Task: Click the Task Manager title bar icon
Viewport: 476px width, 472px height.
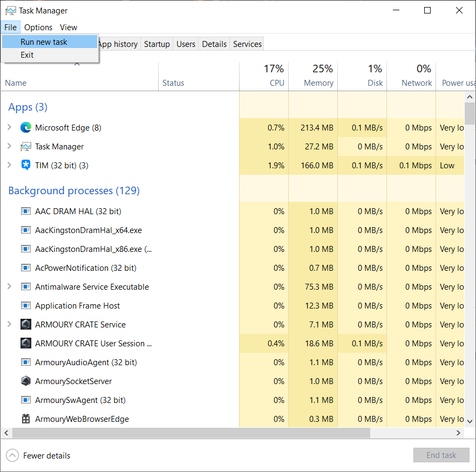Action: pos(11,11)
